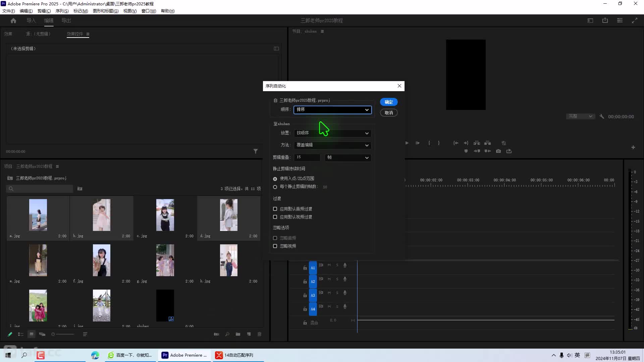This screenshot has height=362, width=644.
Task: Confirm the dialog with the 确定 button
Action: click(389, 102)
